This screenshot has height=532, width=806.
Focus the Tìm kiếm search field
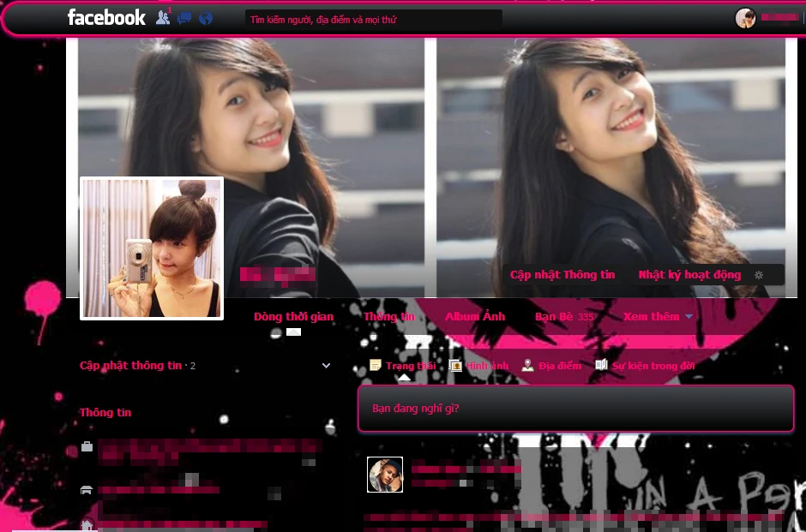coord(373,19)
